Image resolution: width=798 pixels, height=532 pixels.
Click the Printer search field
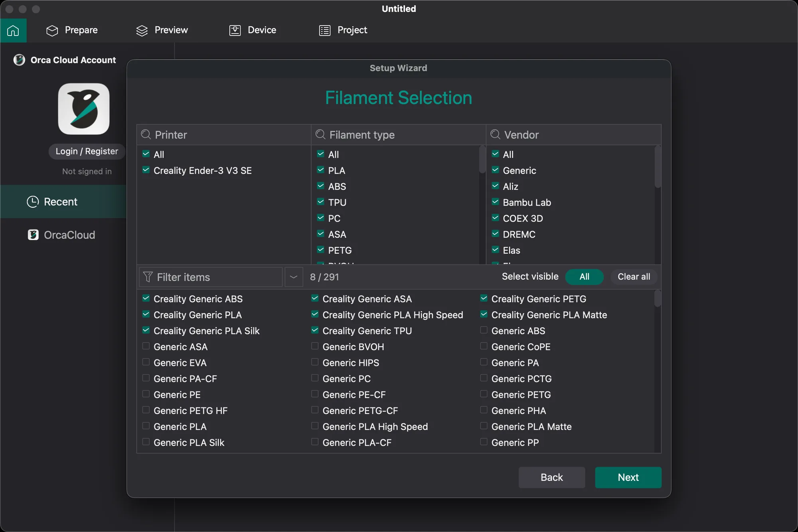pos(224,135)
